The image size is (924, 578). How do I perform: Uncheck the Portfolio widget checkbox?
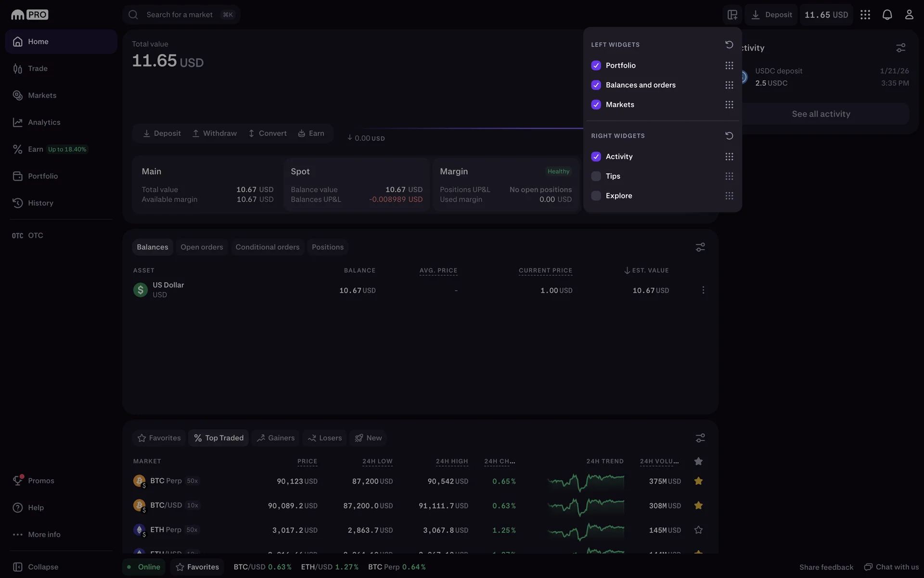pos(596,66)
